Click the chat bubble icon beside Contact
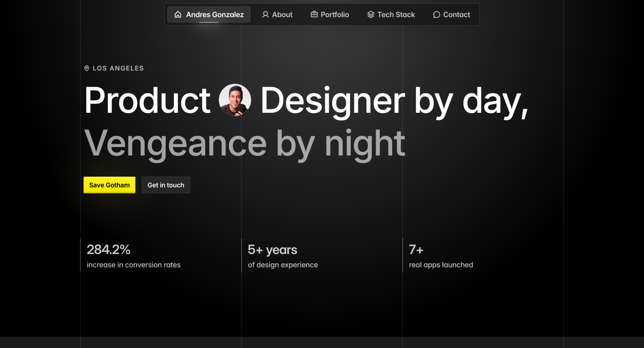This screenshot has height=348, width=644. coord(436,15)
